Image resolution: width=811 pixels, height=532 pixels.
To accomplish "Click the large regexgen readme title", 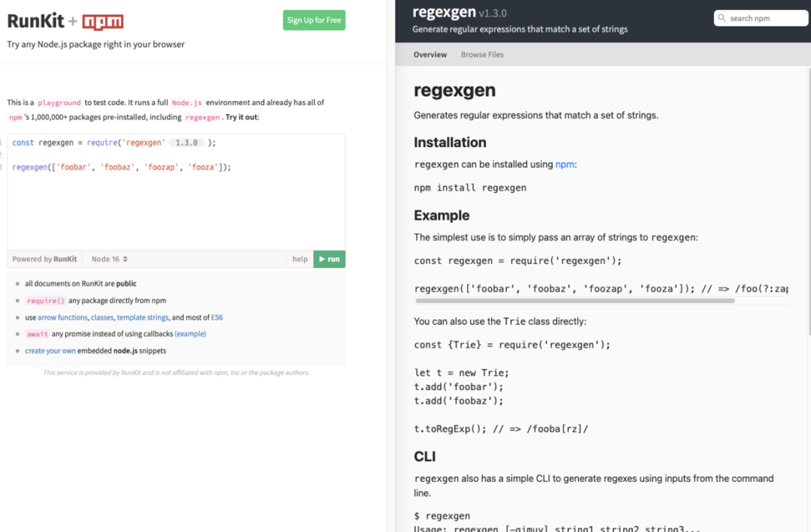I will click(454, 90).
